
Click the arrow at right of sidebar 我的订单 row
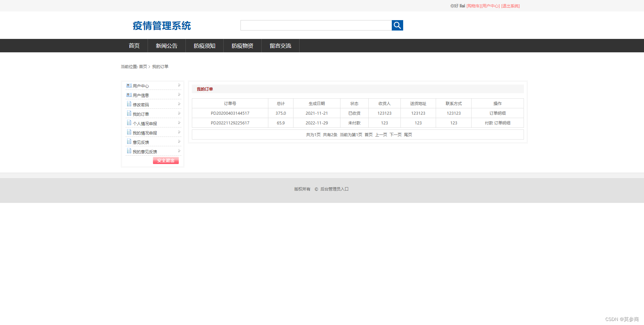pos(179,113)
